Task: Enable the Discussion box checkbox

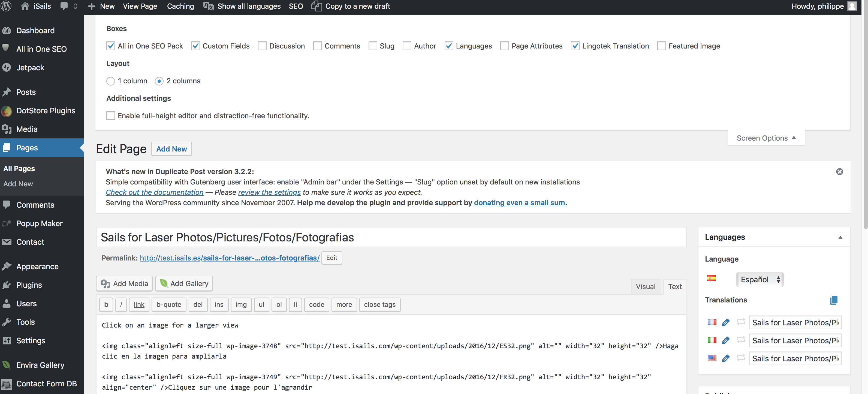Action: point(262,46)
